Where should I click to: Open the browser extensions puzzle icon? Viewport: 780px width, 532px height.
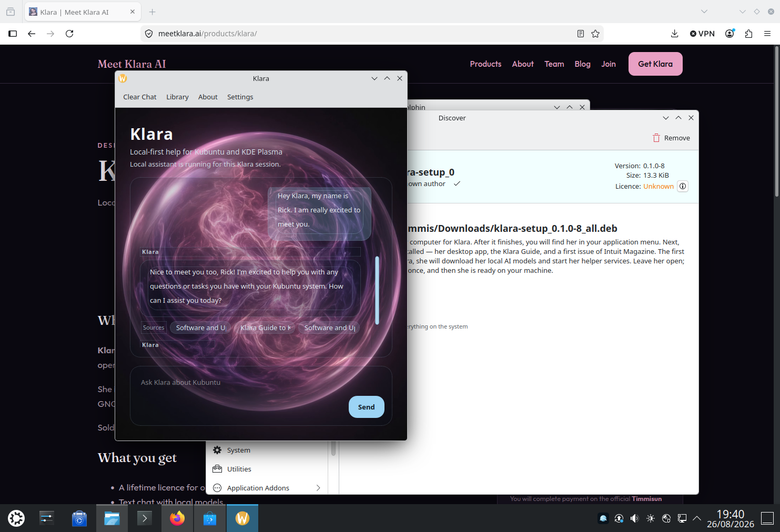click(x=748, y=34)
